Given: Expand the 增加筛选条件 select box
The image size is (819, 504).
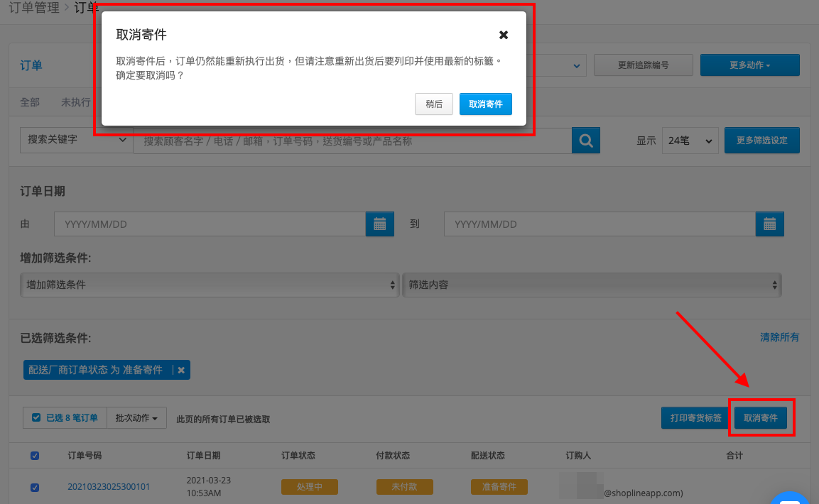Looking at the screenshot, I should pos(210,285).
